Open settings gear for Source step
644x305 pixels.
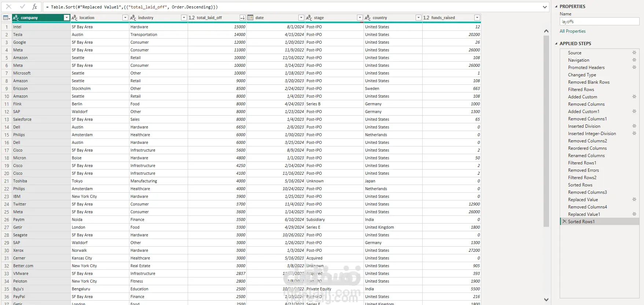pos(634,52)
